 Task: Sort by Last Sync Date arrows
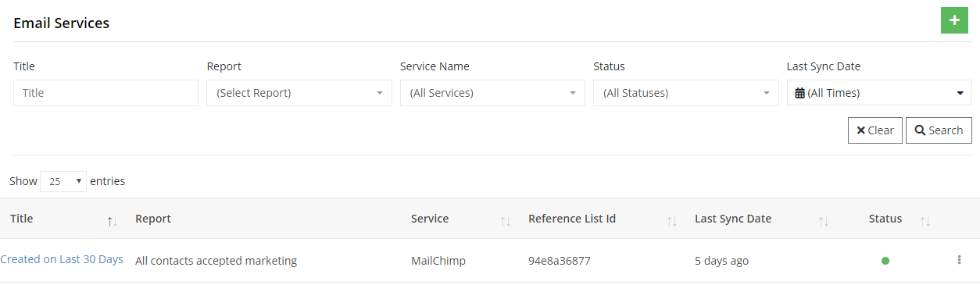tap(824, 221)
